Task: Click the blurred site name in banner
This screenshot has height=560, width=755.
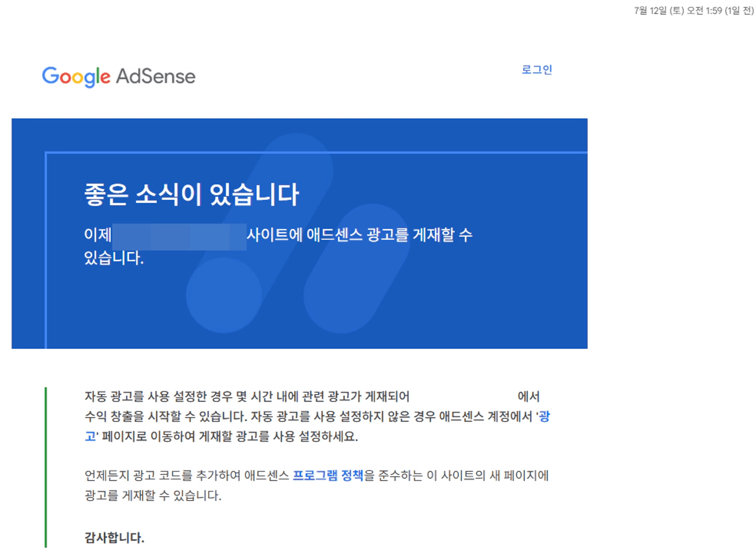Action: (x=179, y=237)
